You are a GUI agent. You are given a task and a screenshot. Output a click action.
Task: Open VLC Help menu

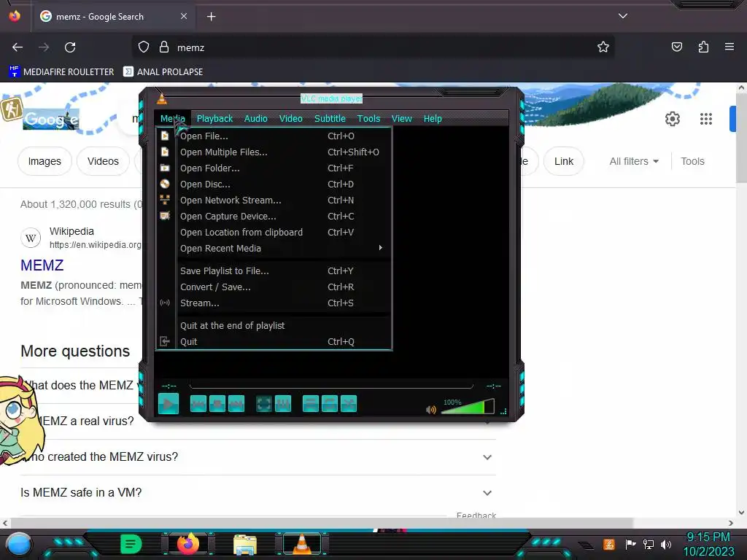tap(433, 119)
